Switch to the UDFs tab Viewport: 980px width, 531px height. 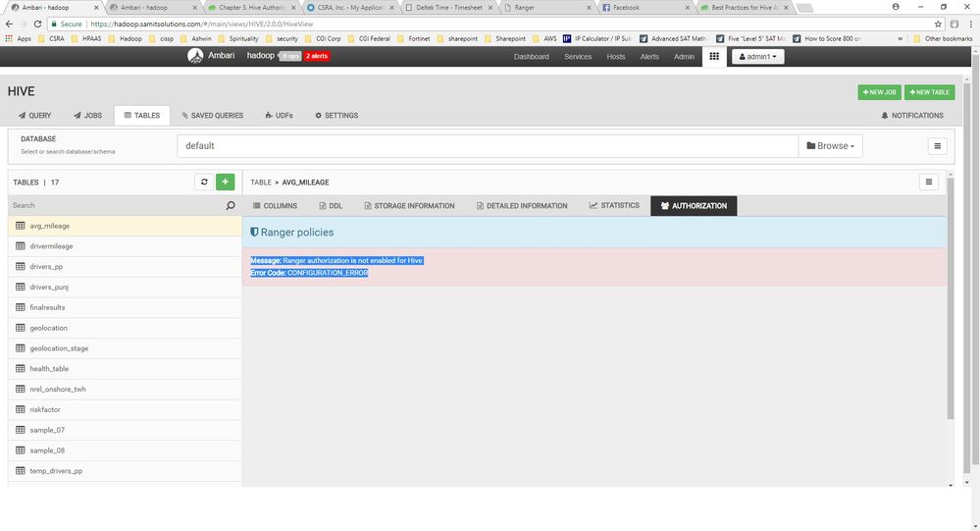tap(279, 116)
